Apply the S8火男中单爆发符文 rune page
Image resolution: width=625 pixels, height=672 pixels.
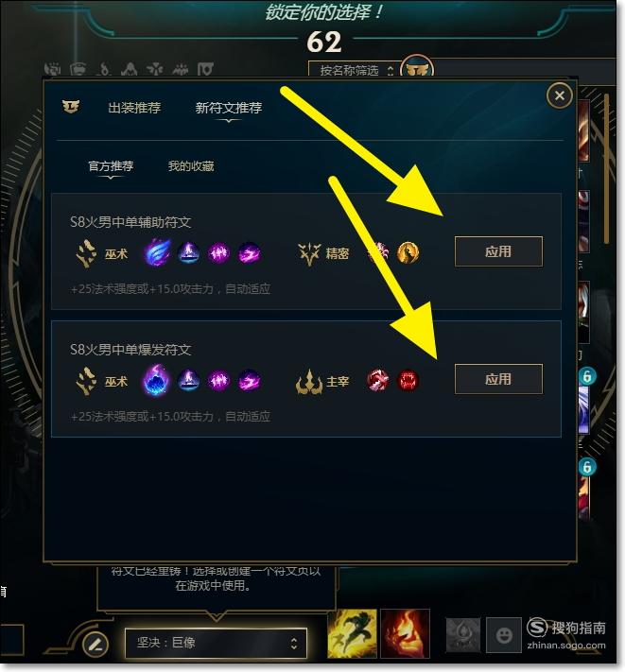498,379
